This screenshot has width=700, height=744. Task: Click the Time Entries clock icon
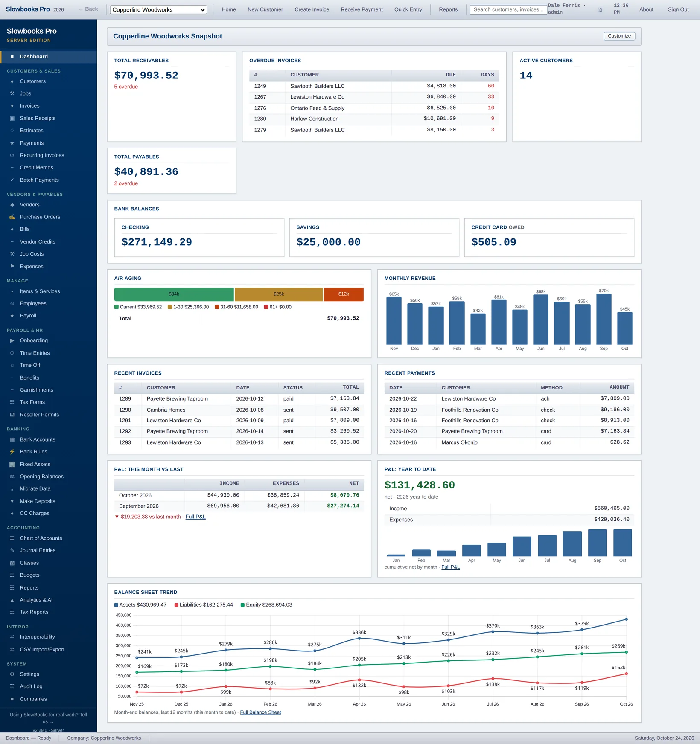[12, 353]
